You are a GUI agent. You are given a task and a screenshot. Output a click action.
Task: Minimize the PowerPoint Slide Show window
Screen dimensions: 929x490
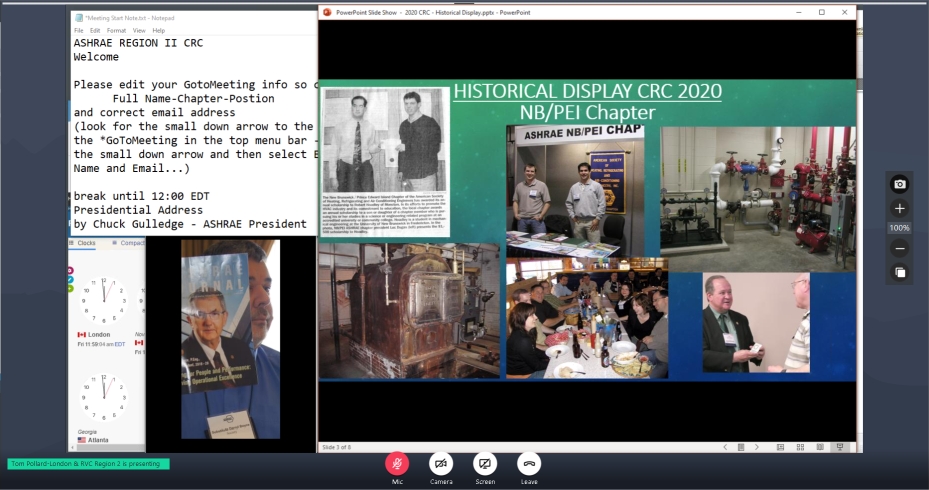click(x=799, y=12)
